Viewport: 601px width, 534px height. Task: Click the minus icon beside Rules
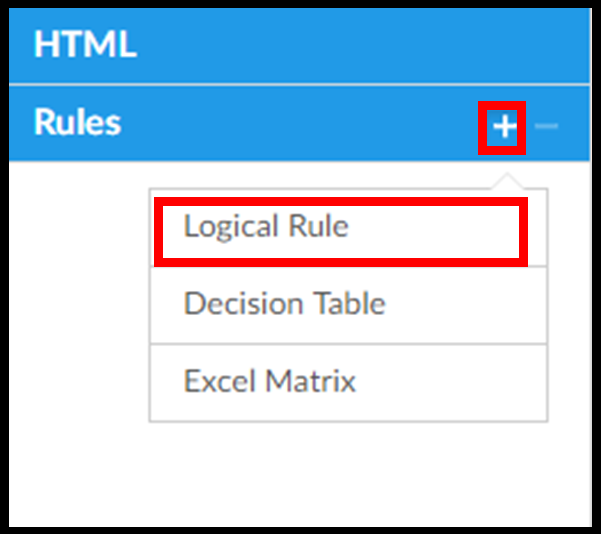click(x=546, y=126)
